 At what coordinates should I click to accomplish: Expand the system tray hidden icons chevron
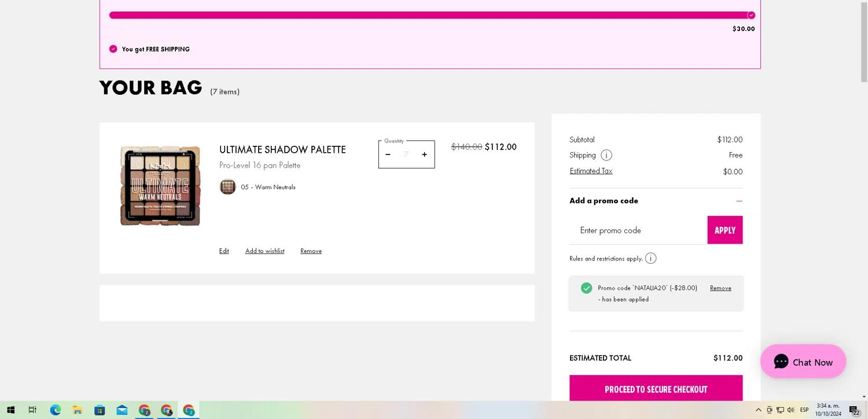click(x=758, y=410)
